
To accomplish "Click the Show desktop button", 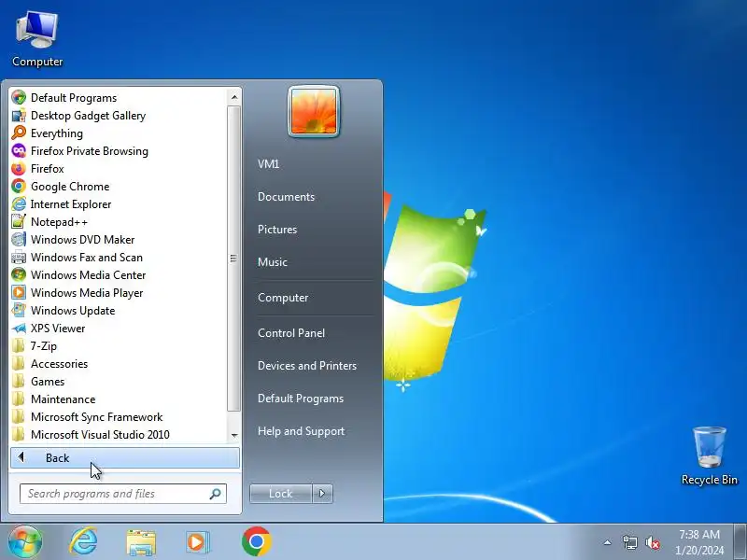I will tap(740, 542).
